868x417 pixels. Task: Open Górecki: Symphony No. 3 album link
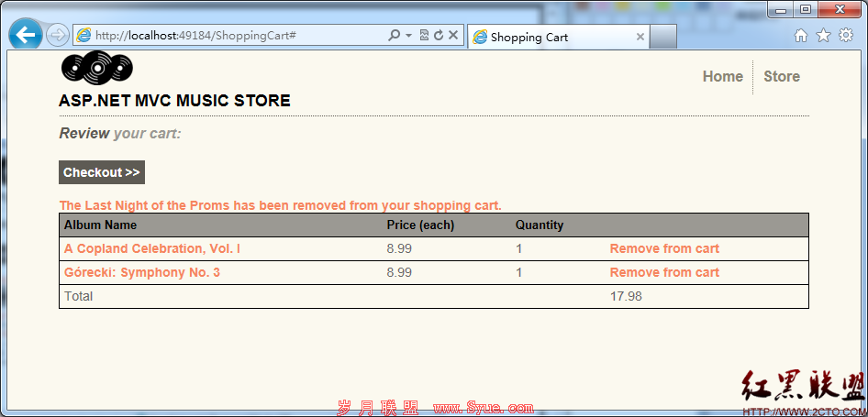point(142,273)
